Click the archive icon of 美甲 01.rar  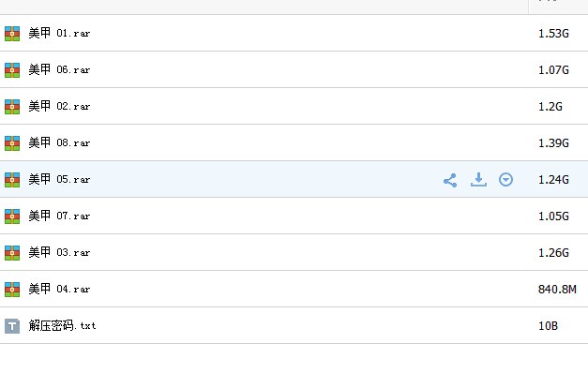(12, 34)
